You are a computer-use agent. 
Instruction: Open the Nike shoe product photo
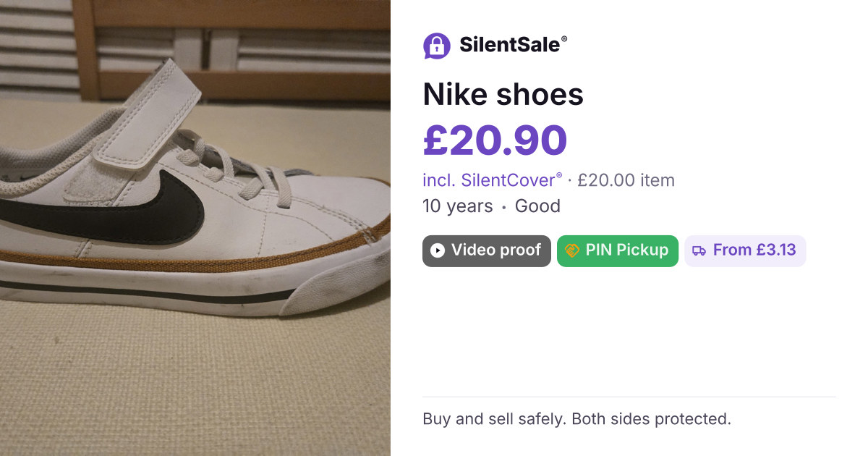[195, 228]
